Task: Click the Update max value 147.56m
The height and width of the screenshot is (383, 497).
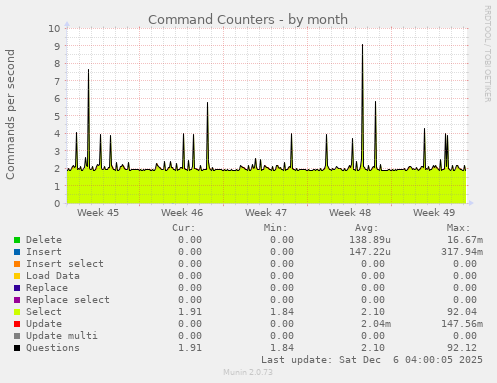Action: coord(462,324)
